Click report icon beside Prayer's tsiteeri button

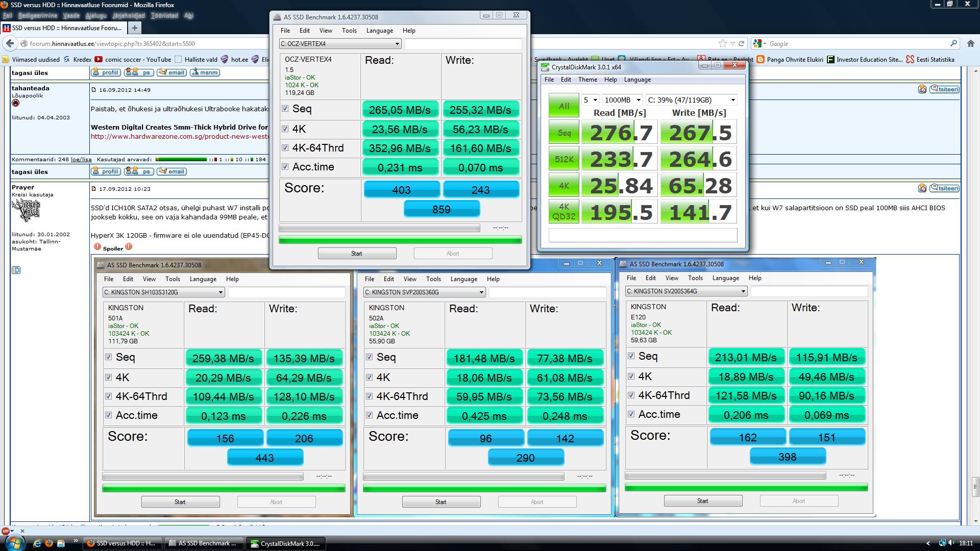tap(922, 188)
